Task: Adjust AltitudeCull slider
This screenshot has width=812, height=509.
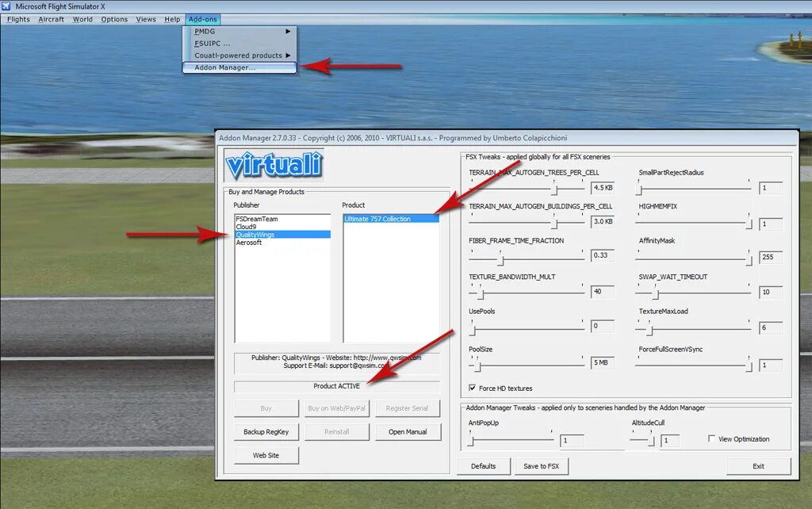Action: (x=642, y=438)
